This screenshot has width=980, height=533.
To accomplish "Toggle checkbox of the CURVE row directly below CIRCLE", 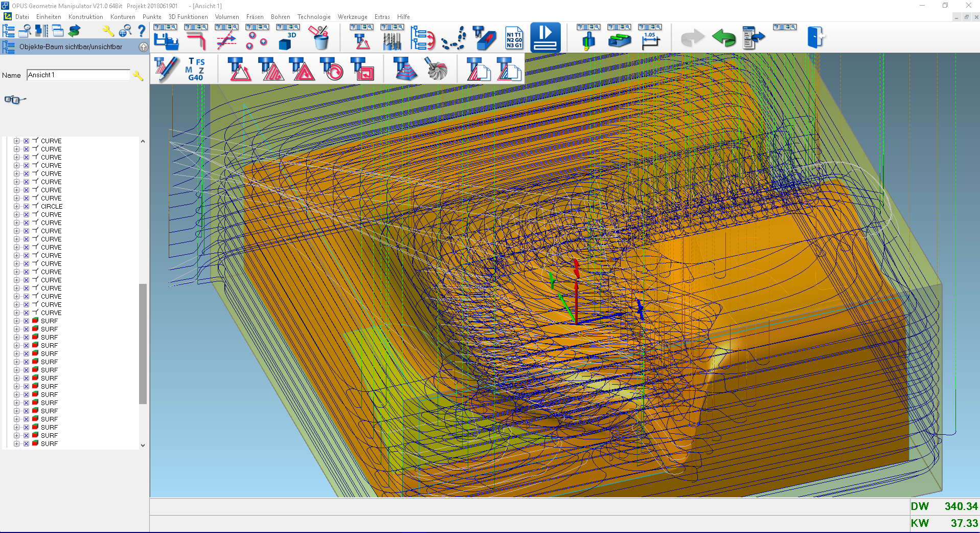I will (26, 215).
